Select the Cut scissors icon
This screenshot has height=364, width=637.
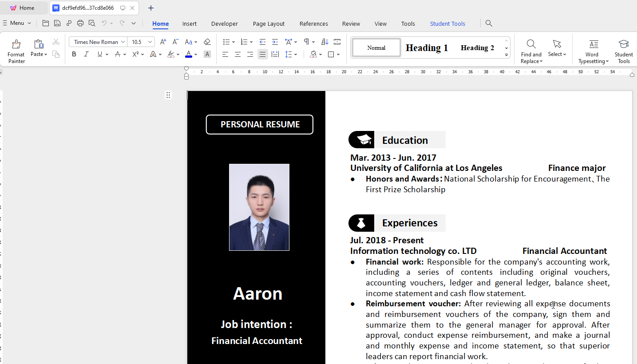pyautogui.click(x=55, y=41)
